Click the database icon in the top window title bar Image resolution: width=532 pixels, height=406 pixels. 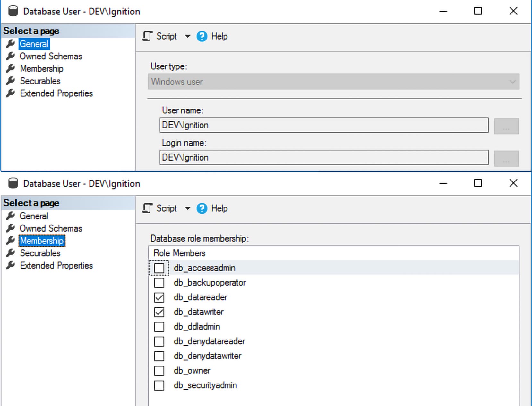[x=13, y=11]
